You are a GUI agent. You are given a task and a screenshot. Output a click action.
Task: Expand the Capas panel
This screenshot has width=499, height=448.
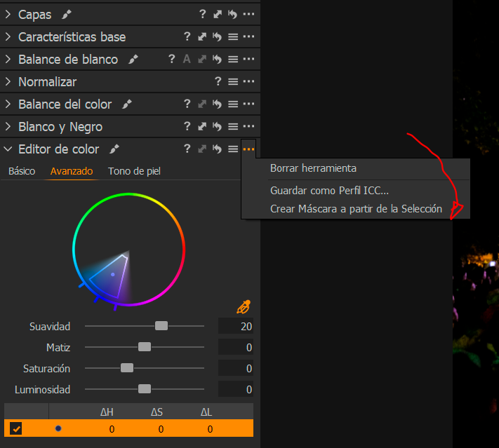pos(8,14)
